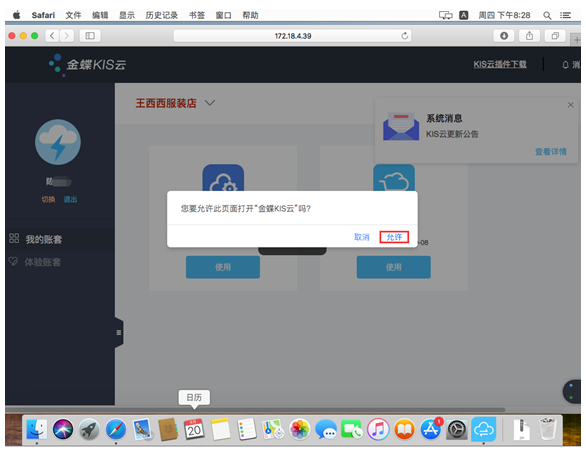Image resolution: width=586 pixels, height=450 pixels.
Task: Reload the page icon
Action: pos(404,36)
